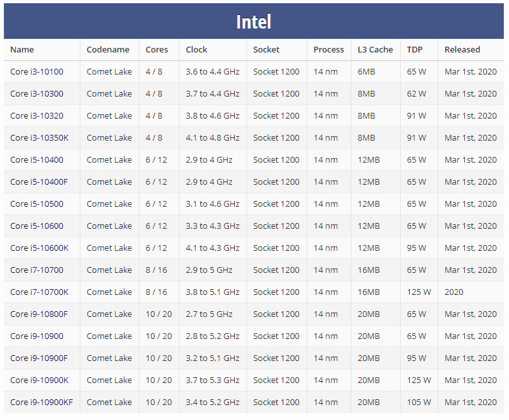Viewport: 509px width, 420px height.
Task: Select the 3.6 to 4.4 GHz clock cell
Action: click(213, 72)
